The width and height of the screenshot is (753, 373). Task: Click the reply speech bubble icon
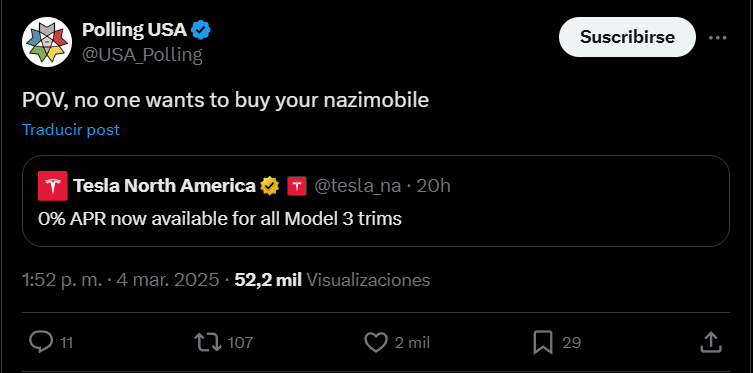pos(41,342)
